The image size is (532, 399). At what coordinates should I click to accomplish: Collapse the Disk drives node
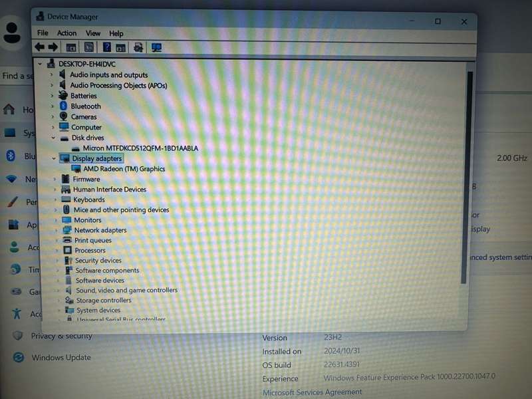tap(53, 138)
